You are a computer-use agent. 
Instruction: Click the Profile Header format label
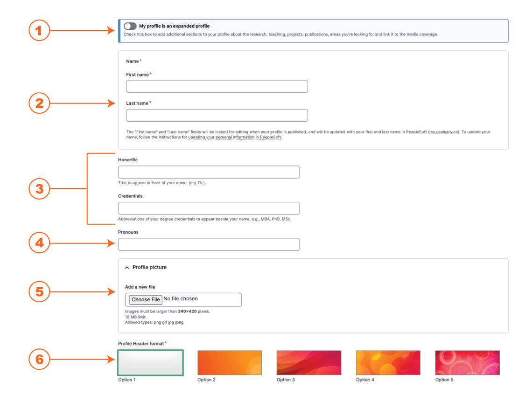tap(140, 343)
